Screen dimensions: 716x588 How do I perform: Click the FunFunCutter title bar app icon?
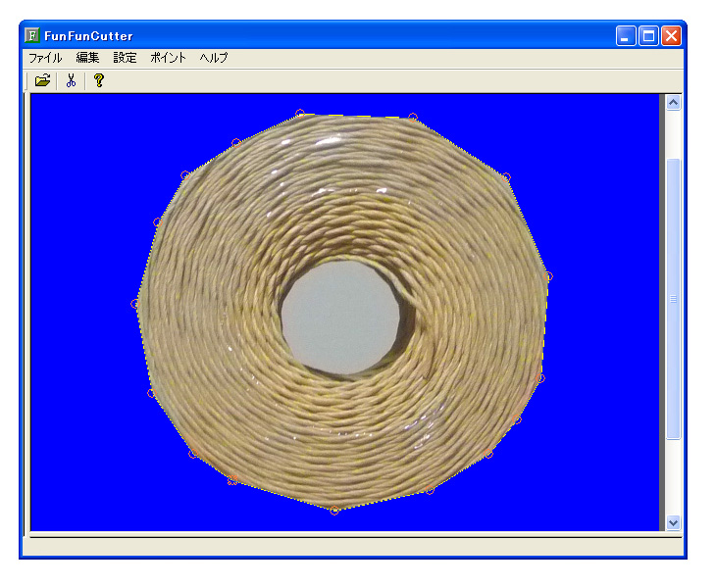pos(32,35)
